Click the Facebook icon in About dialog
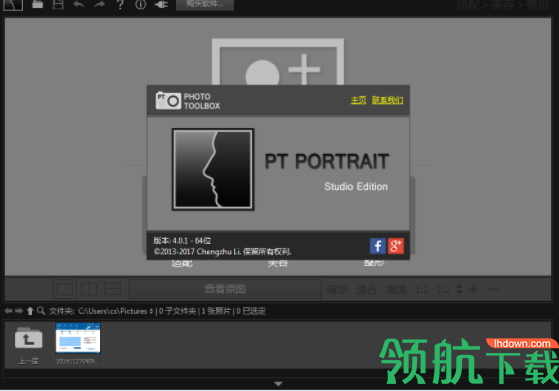This screenshot has height=391, width=559. pos(378,246)
